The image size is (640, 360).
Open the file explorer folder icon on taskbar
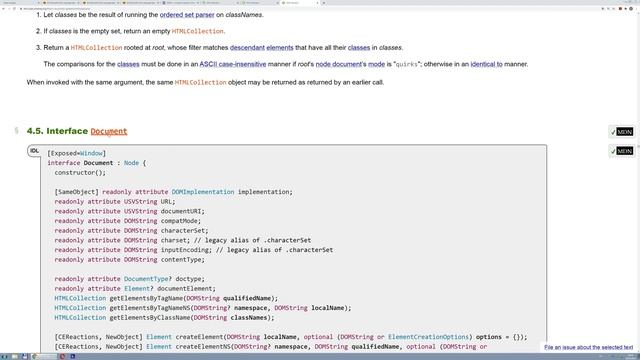point(15,356)
